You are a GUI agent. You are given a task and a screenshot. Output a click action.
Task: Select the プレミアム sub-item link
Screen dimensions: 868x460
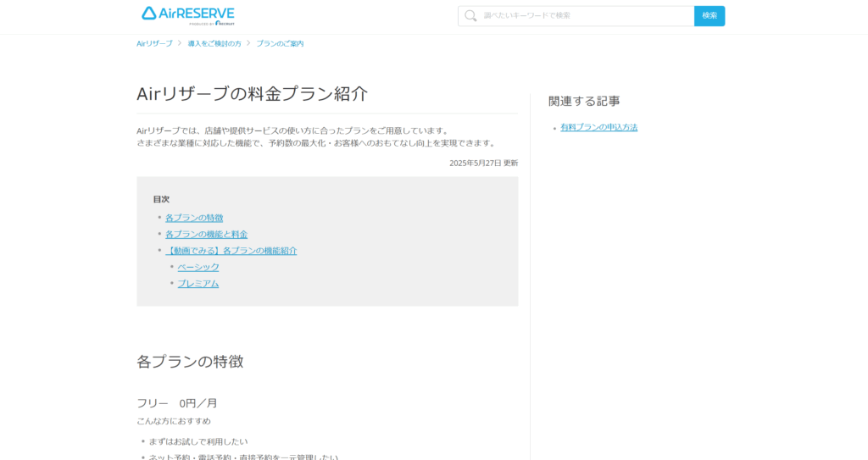(x=198, y=284)
